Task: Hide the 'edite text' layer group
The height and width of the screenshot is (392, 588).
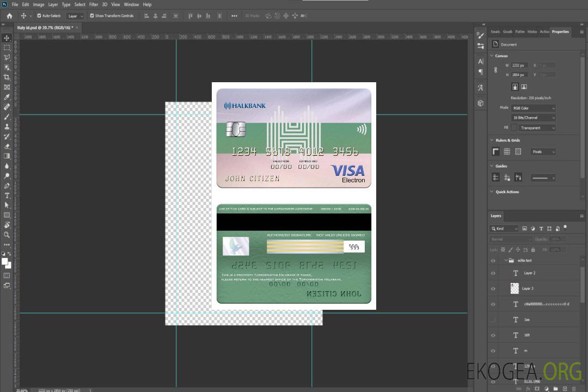Action: [493, 261]
